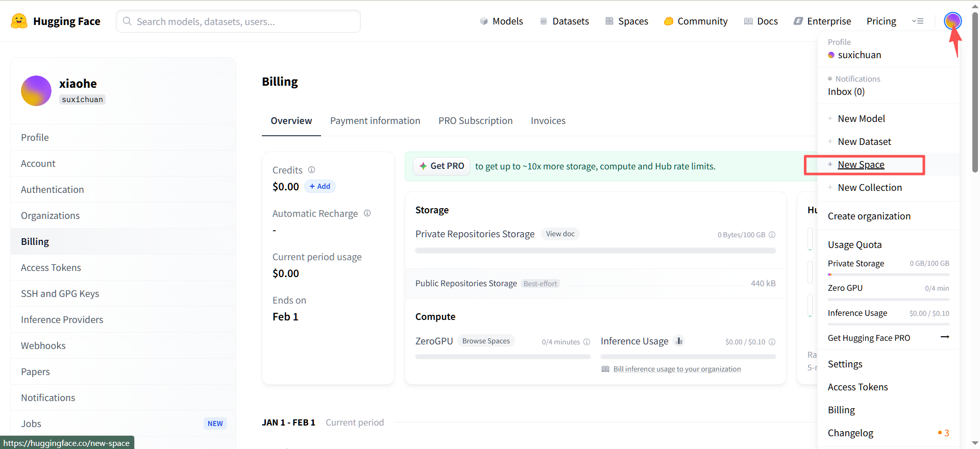Select New Space from profile menu
Image resolution: width=980 pixels, height=449 pixels.
click(861, 165)
